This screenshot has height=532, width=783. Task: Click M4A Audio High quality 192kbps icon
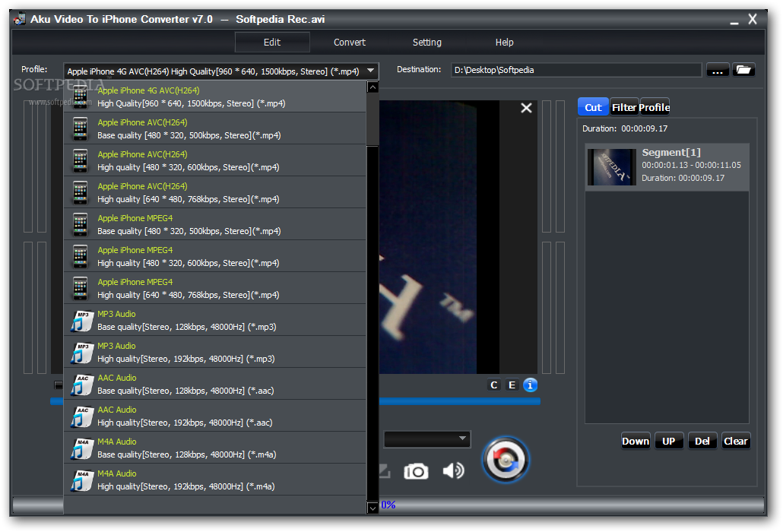[82, 480]
